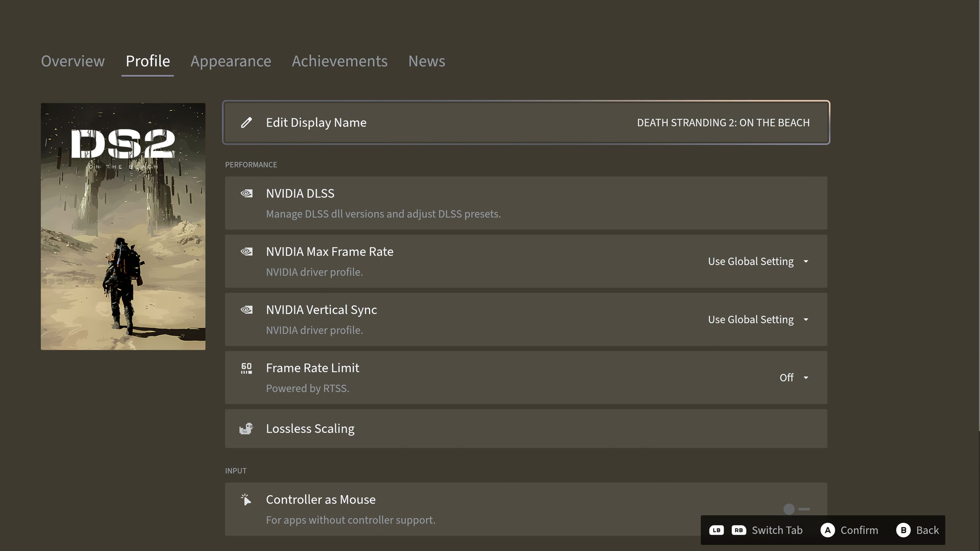Click 'NVIDIA driver profile.' under Vertical Sync
The width and height of the screenshot is (980, 551).
(314, 330)
